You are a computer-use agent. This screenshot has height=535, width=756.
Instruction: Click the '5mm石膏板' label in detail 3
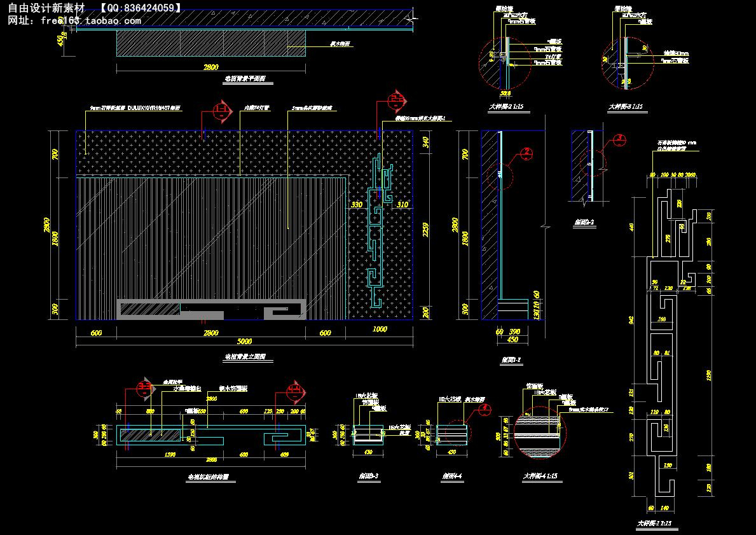pyautogui.click(x=675, y=61)
